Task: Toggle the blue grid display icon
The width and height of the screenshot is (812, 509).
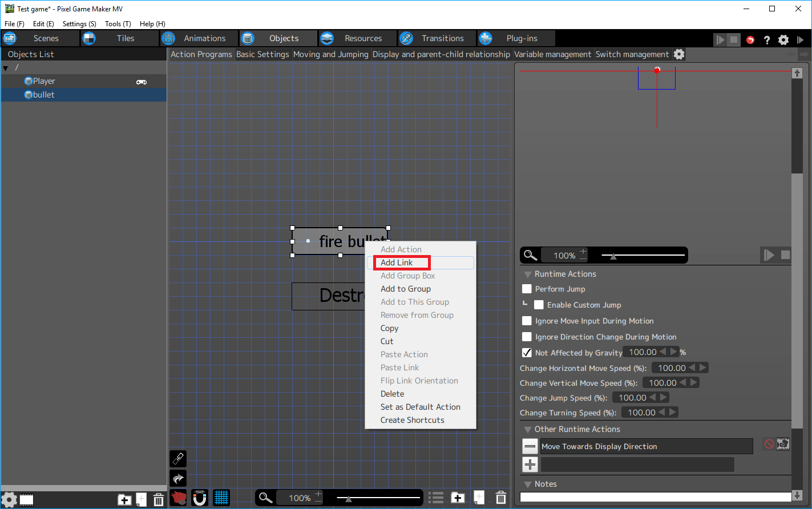Action: click(x=221, y=498)
